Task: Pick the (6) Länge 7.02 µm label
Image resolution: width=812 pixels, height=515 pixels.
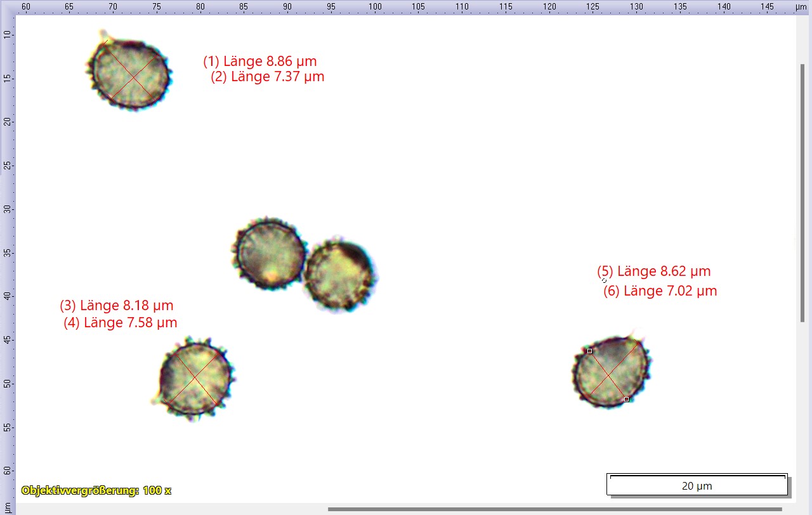Action: (660, 291)
